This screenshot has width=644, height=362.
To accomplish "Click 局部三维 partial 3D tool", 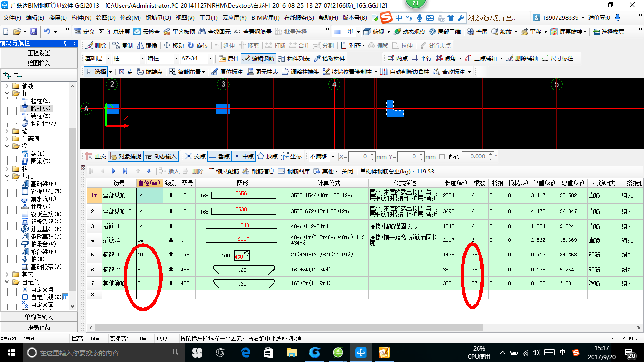I will click(445, 32).
